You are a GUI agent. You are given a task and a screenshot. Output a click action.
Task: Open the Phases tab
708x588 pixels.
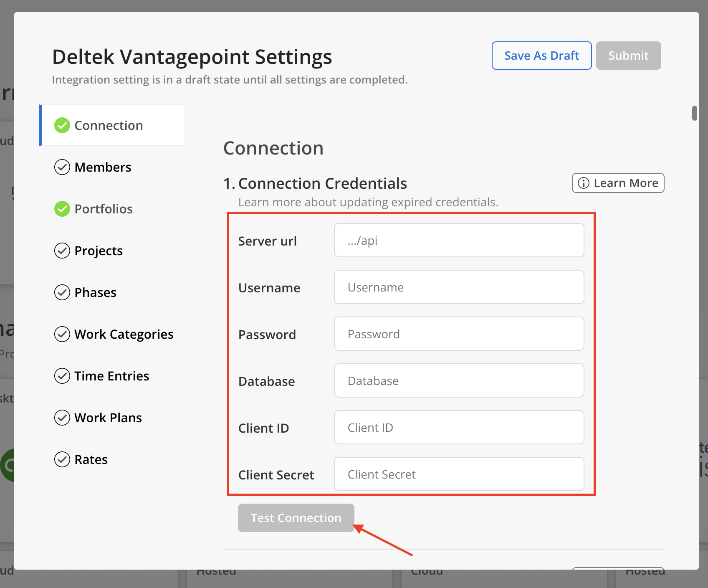[112, 292]
